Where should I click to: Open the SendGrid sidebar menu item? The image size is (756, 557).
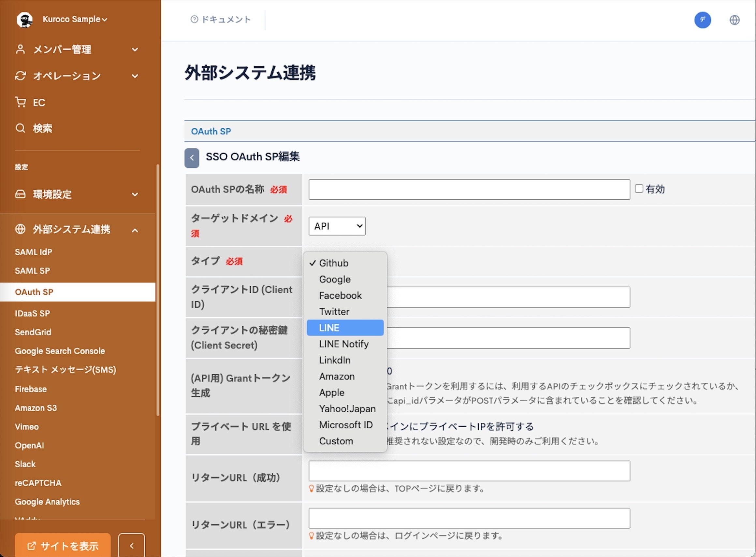33,332
